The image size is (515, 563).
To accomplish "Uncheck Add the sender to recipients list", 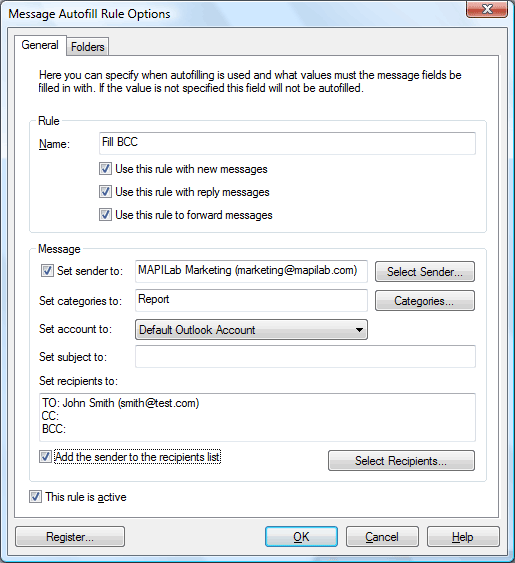I will click(x=45, y=457).
